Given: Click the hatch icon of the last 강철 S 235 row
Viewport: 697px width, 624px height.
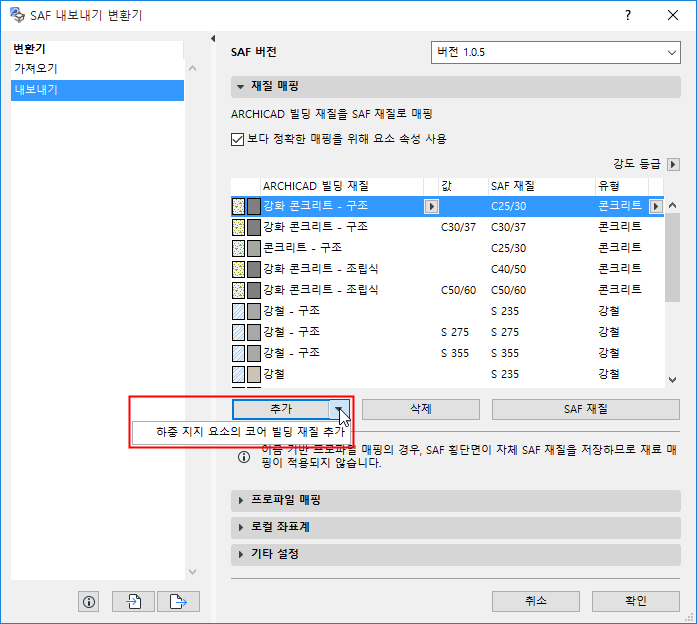Looking at the screenshot, I should (x=239, y=374).
